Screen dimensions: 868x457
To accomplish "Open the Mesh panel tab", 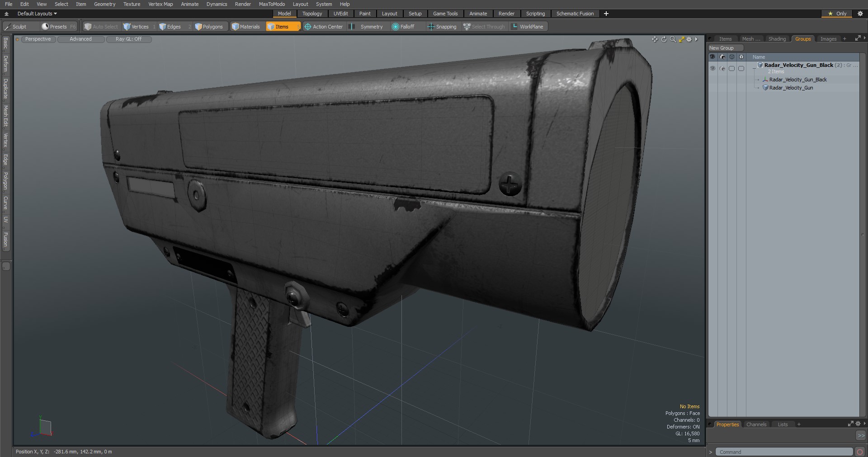I will point(751,39).
